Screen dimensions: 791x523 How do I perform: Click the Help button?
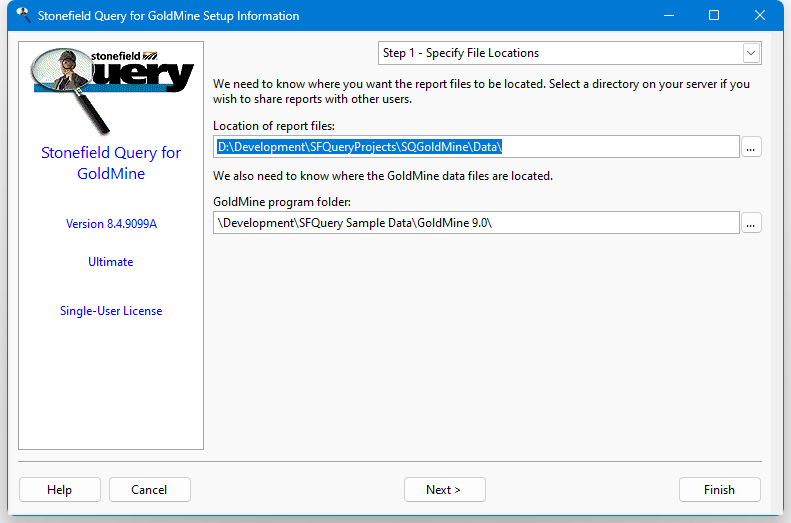[60, 490]
